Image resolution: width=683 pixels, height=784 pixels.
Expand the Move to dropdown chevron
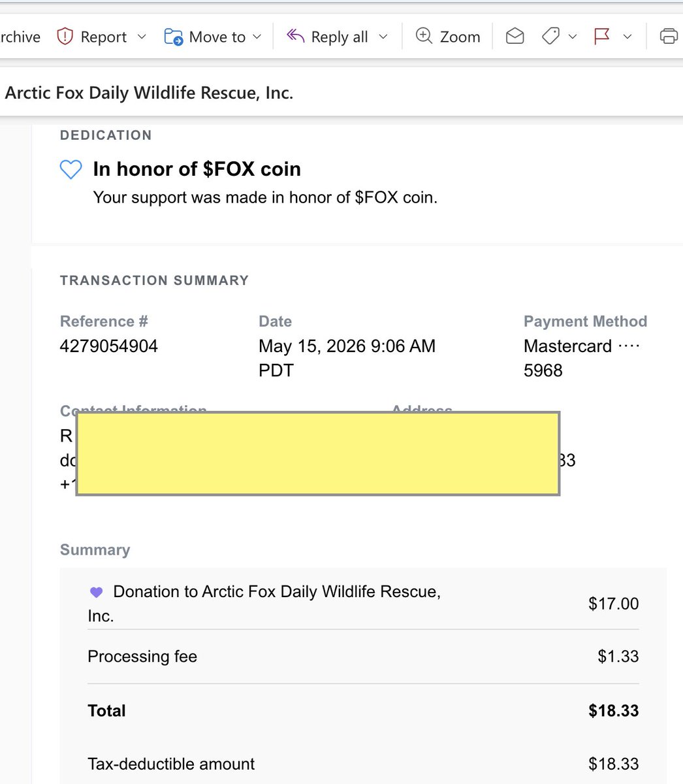click(x=257, y=37)
